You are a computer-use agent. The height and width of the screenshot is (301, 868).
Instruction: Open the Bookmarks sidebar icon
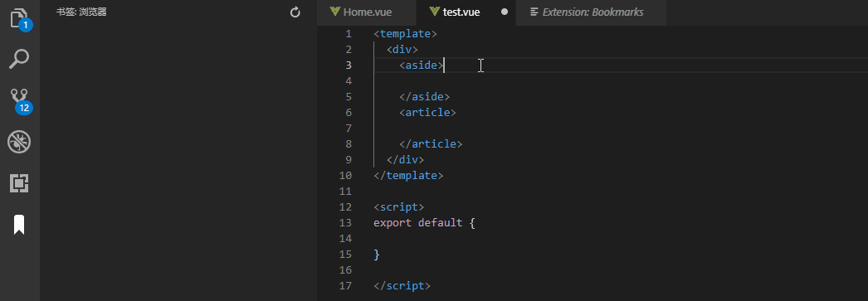coord(19,225)
